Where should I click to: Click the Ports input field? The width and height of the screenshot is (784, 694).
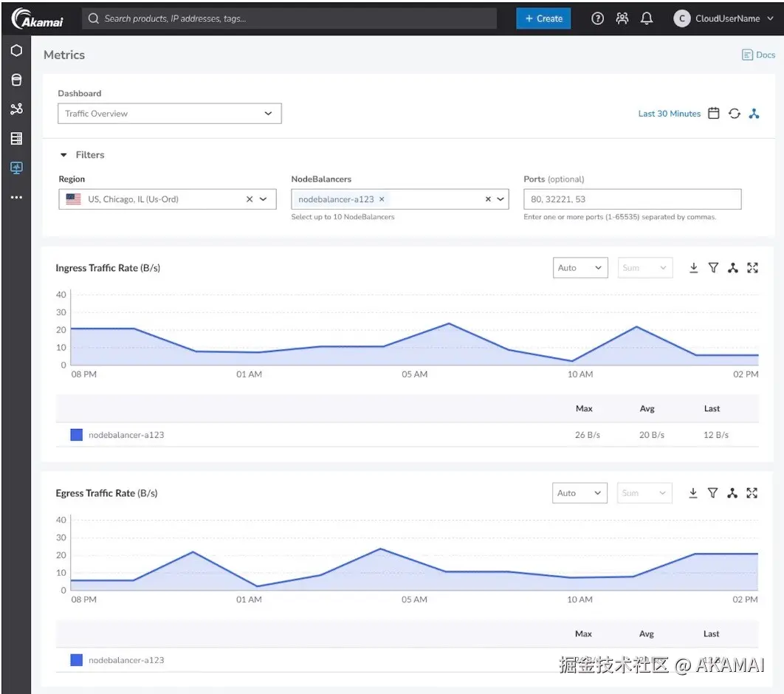(x=632, y=199)
